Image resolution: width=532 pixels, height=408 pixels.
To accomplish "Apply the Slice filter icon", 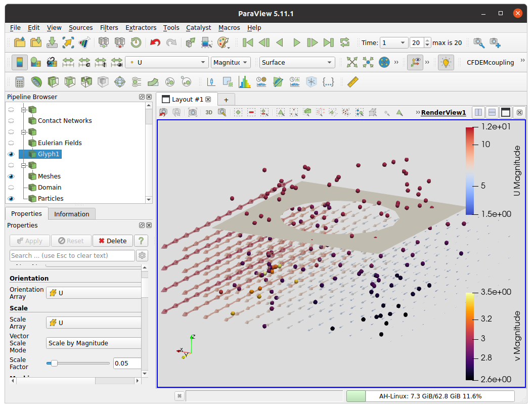I will click(69, 82).
